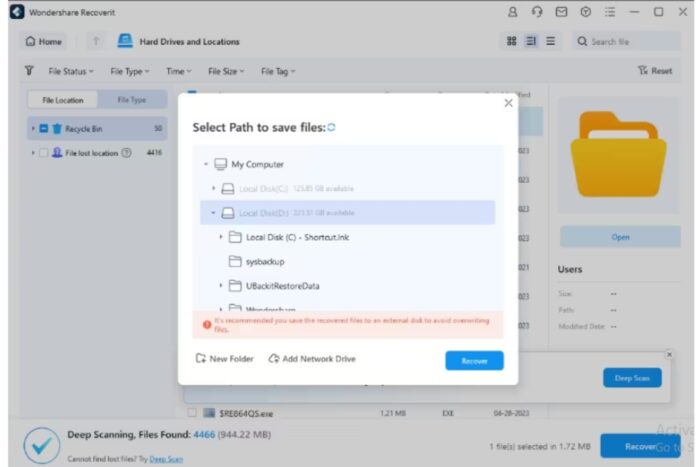Refresh the path list
This screenshot has width=700, height=467.
(331, 127)
